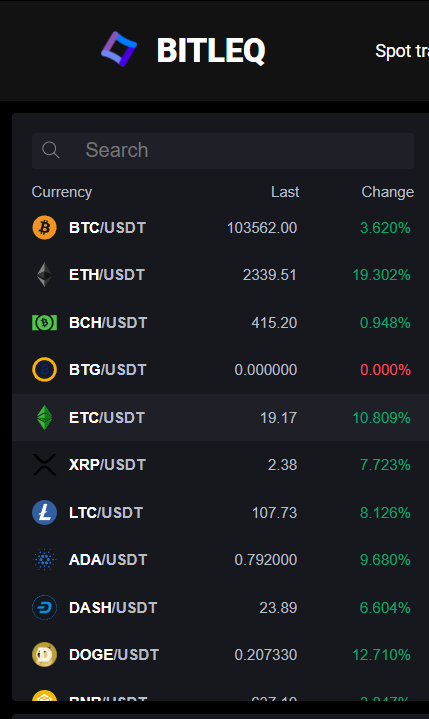Click the Bitcoin Cash green icon
Screen dimensions: 429x719
pyautogui.click(x=44, y=323)
